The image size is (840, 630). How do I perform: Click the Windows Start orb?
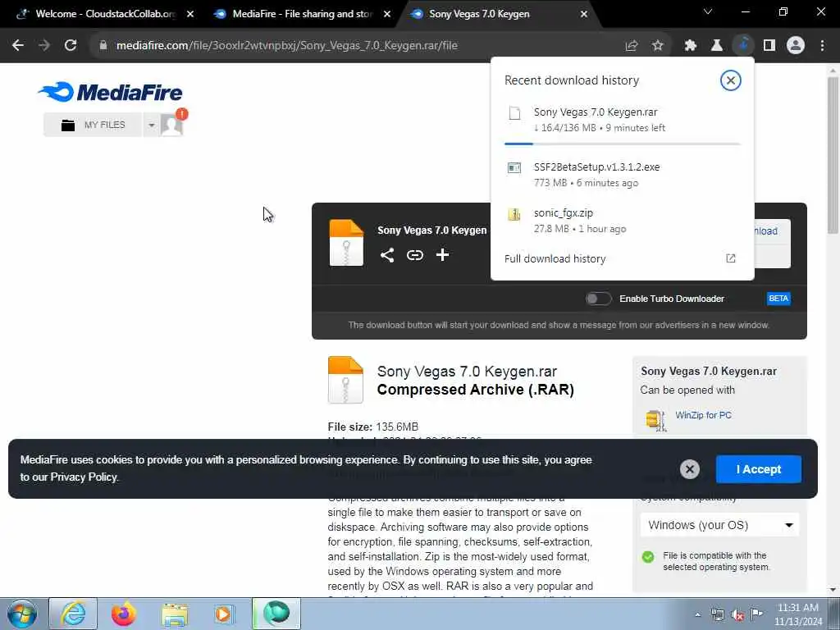[22, 614]
